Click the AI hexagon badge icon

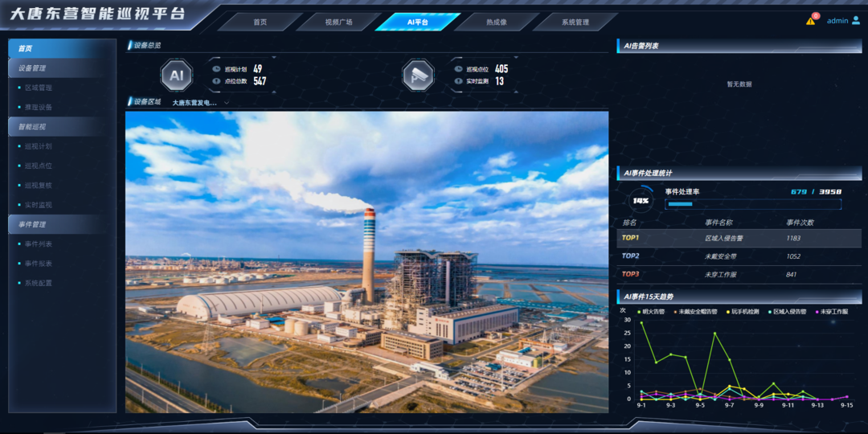[176, 75]
